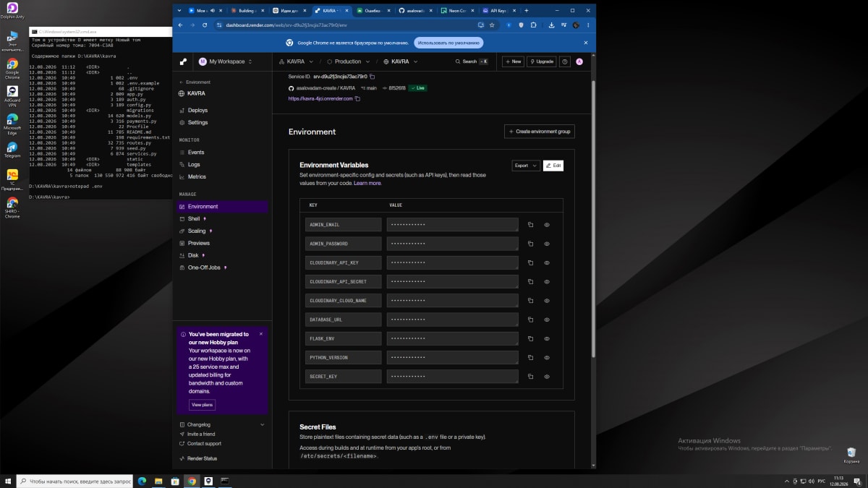This screenshot has height=488, width=868.
Task: Dismiss the Hobby plan migration notice
Action: pos(261,334)
